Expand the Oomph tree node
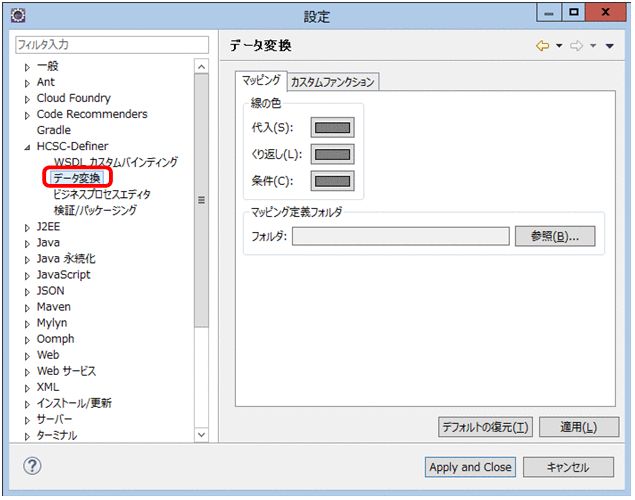 tap(27, 340)
